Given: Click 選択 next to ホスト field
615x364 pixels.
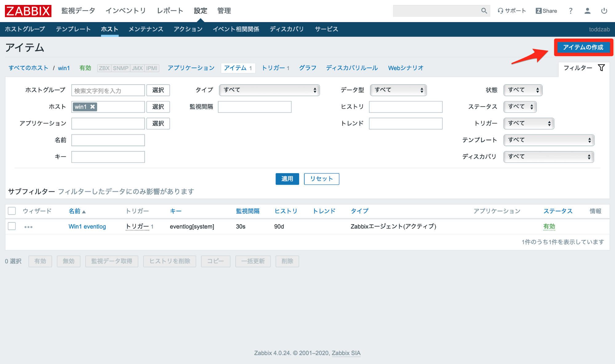Looking at the screenshot, I should 158,107.
